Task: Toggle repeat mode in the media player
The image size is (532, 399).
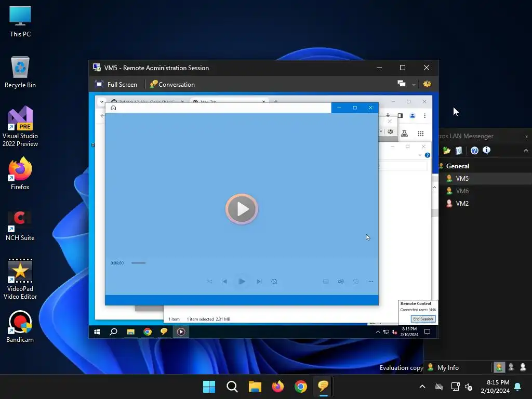Action: (x=274, y=281)
